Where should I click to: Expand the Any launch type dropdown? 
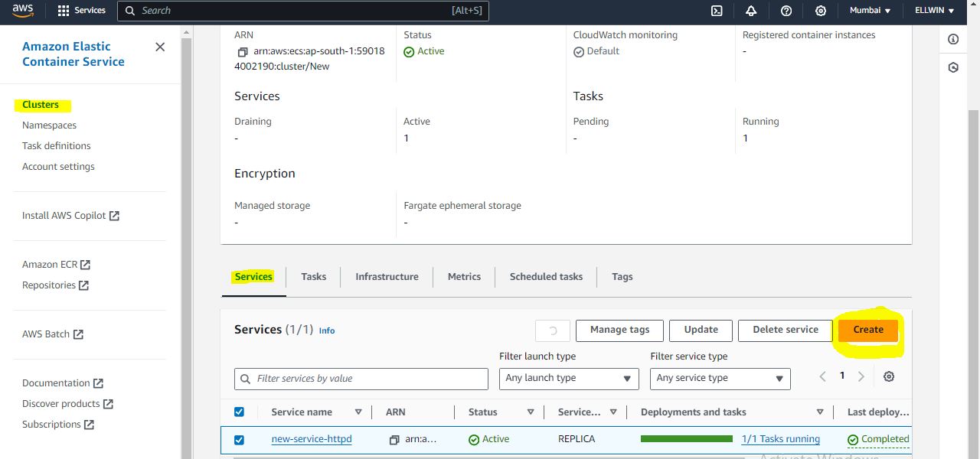[x=569, y=379]
